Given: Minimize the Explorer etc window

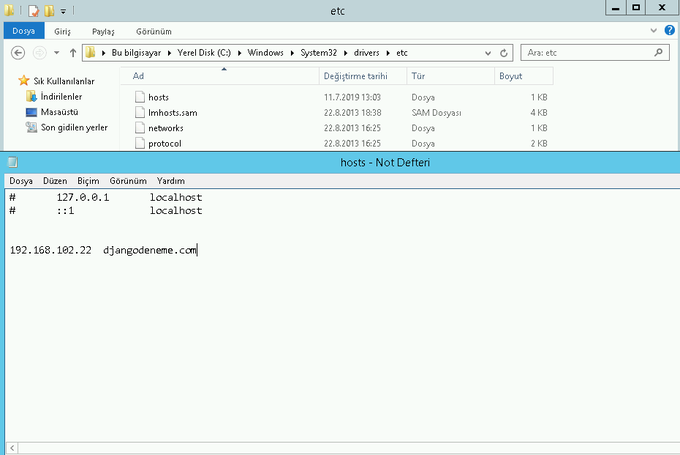Looking at the screenshot, I should point(615,8).
